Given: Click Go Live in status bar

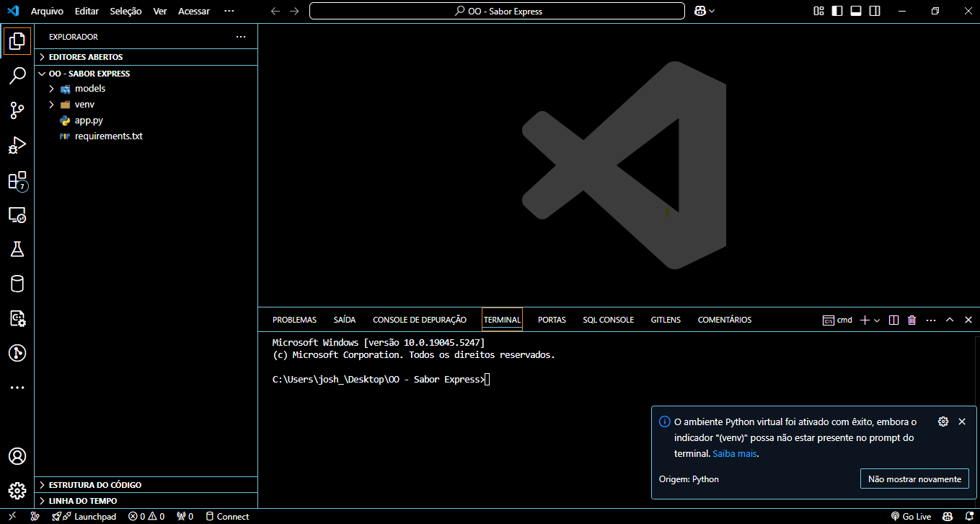Looking at the screenshot, I should (x=911, y=516).
